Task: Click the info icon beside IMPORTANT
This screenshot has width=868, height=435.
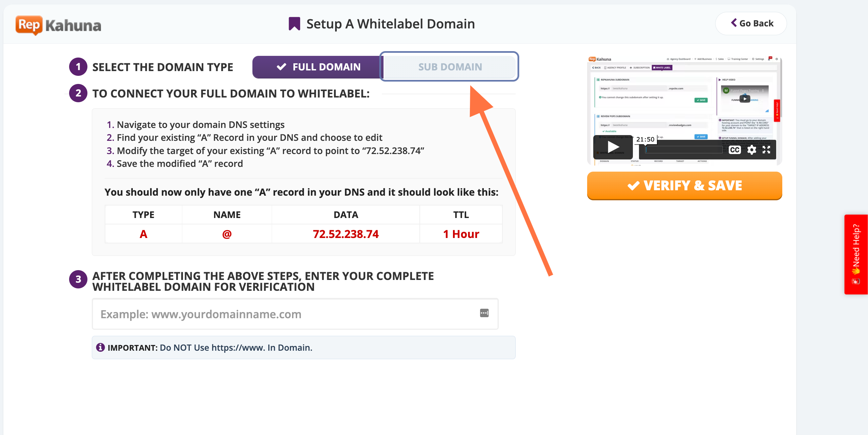Action: [x=100, y=347]
